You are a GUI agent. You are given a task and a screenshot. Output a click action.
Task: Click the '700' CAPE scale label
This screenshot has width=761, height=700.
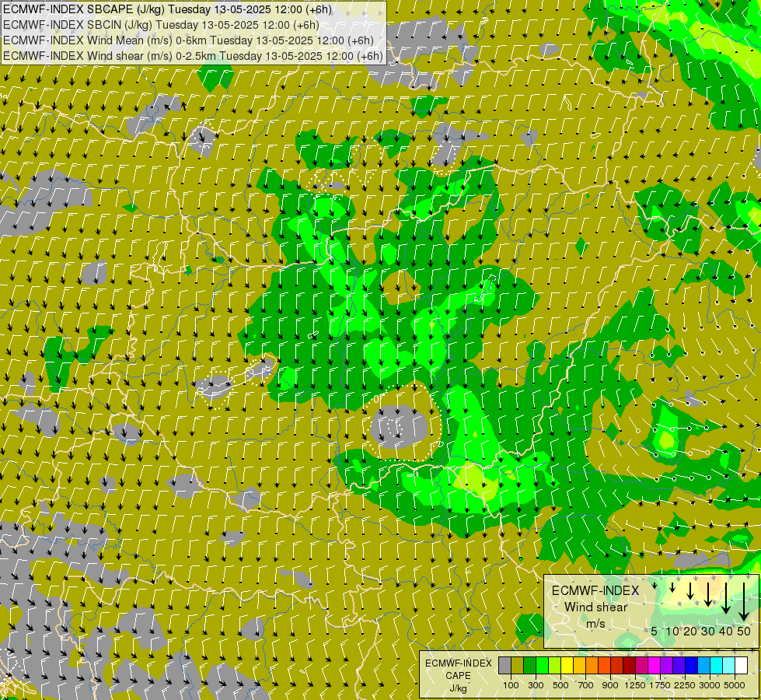(x=586, y=685)
